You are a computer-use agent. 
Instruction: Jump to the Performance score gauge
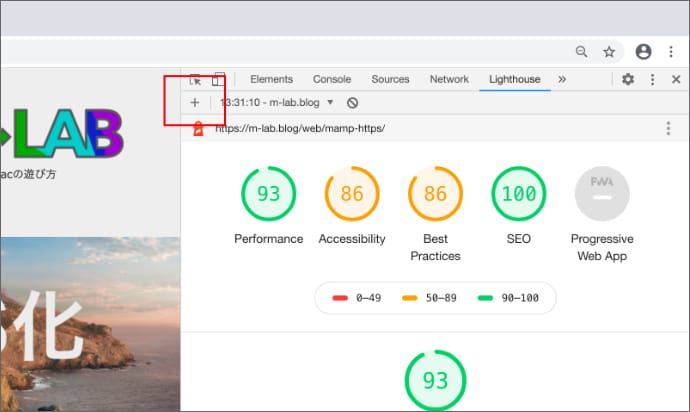(268, 194)
